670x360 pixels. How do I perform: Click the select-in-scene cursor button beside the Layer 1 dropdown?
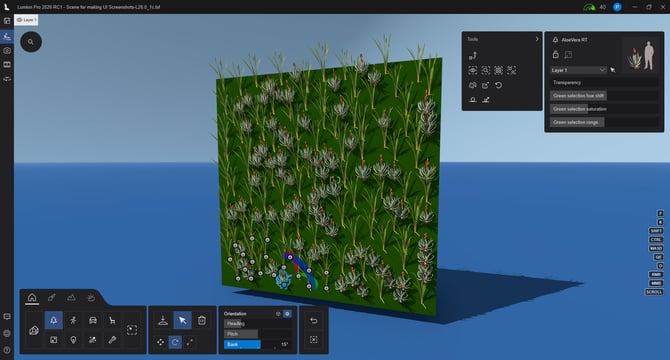(613, 70)
